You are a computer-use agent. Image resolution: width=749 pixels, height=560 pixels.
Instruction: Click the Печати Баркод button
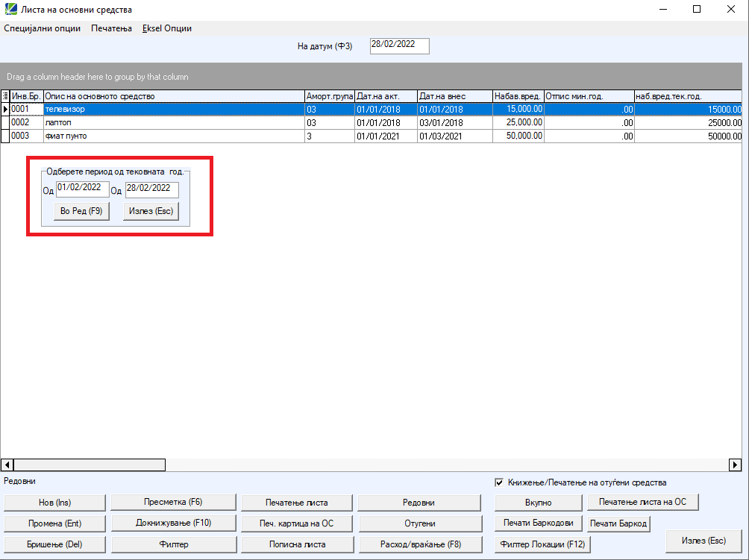618,523
